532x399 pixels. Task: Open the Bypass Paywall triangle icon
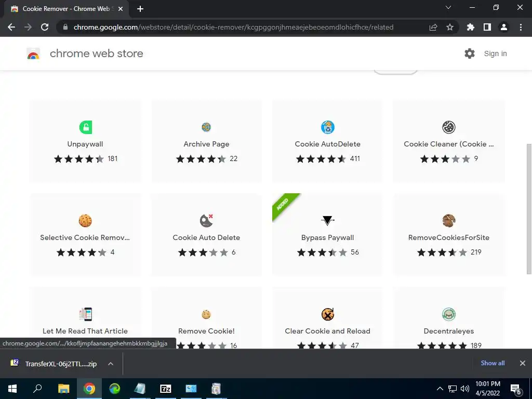point(328,220)
